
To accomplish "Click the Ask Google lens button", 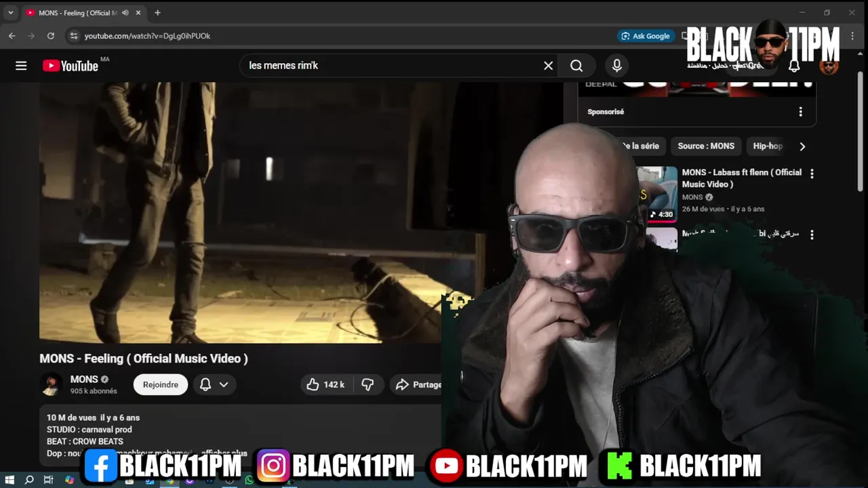I will [645, 36].
